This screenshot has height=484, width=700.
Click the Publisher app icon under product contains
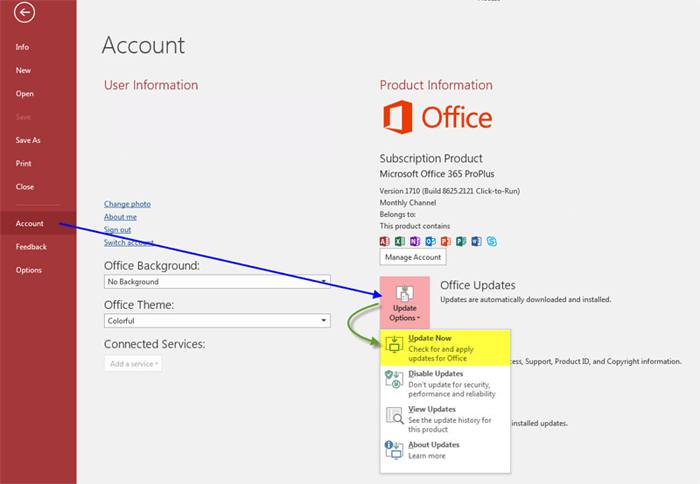(x=461, y=242)
